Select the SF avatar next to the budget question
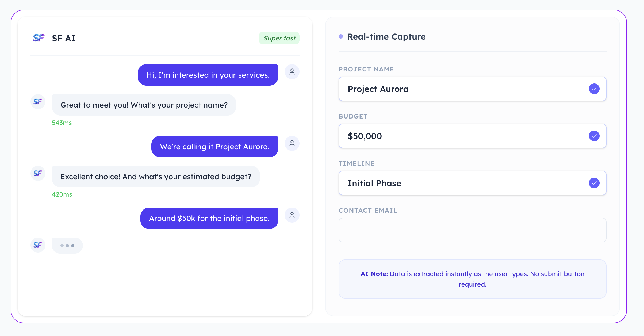Image resolution: width=644 pixels, height=336 pixels. tap(38, 173)
